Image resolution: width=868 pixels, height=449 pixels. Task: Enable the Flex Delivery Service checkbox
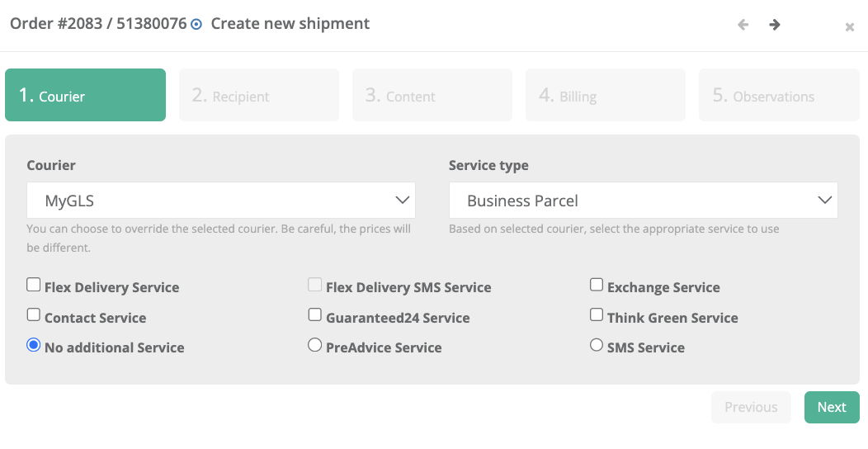pos(34,285)
